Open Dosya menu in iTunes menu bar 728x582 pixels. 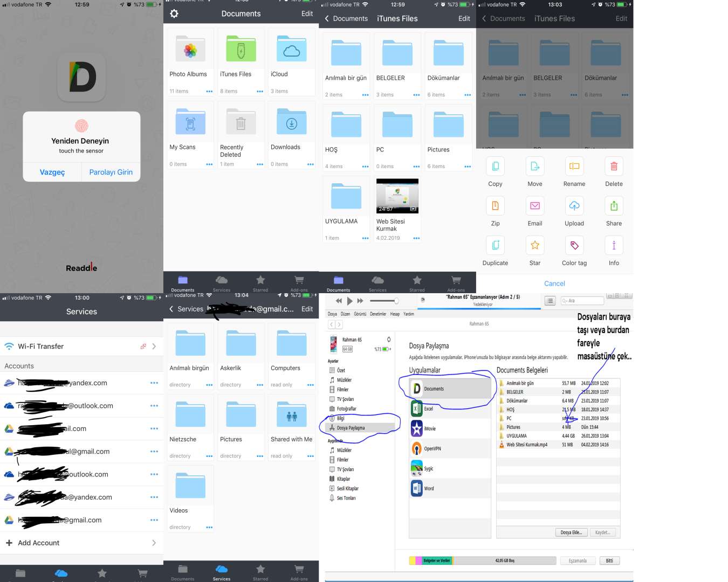332,314
